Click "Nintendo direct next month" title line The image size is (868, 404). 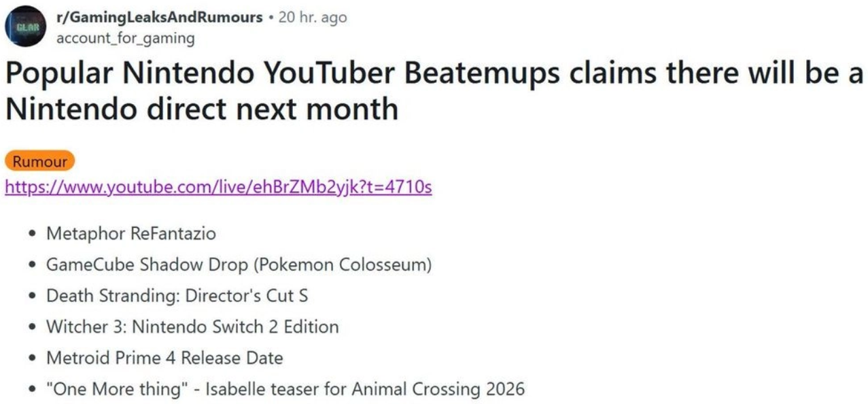click(201, 109)
